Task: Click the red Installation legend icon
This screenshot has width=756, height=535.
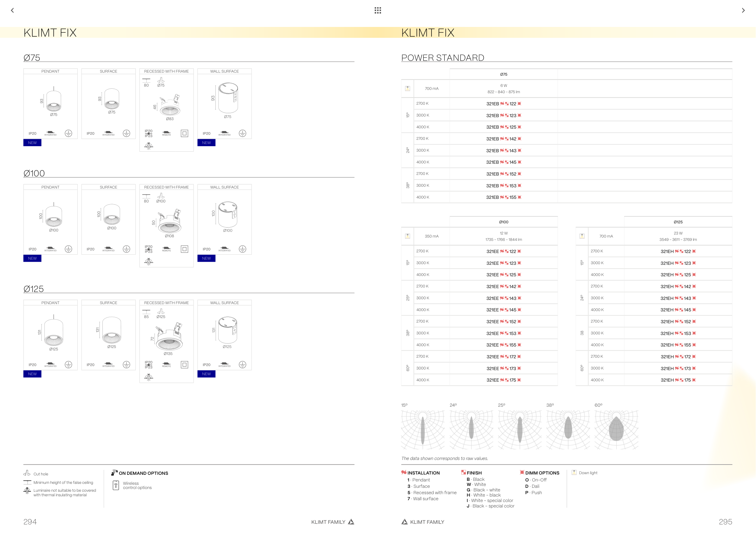Action: [x=404, y=472]
